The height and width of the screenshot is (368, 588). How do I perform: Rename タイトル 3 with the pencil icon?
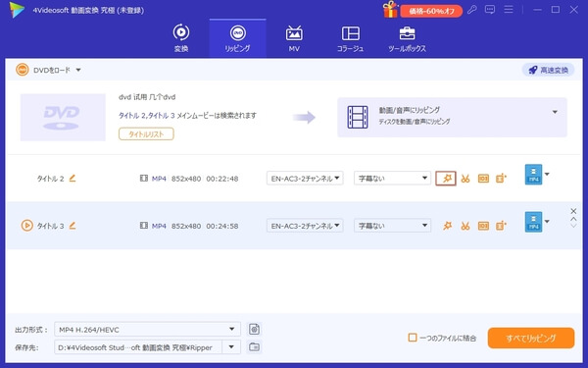[73, 226]
